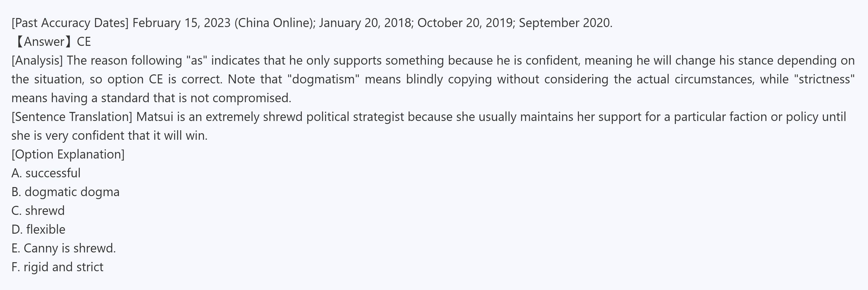Select option "F. rigid and strict"
This screenshot has height=290, width=868.
[x=57, y=267]
